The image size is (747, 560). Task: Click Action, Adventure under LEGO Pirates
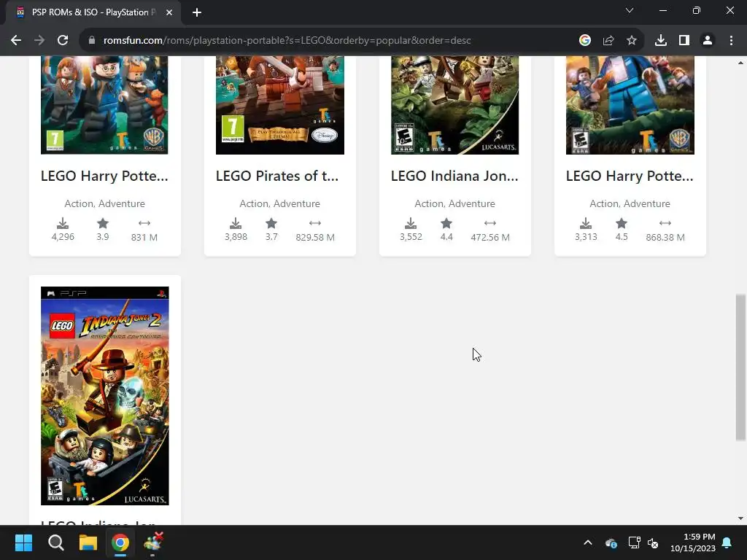point(279,204)
